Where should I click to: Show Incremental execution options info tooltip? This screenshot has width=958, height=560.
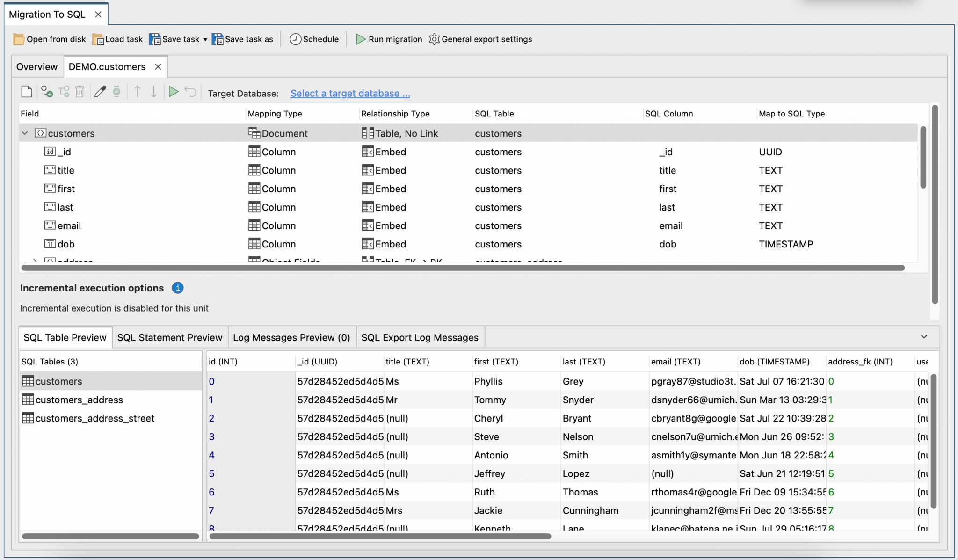[x=177, y=288]
